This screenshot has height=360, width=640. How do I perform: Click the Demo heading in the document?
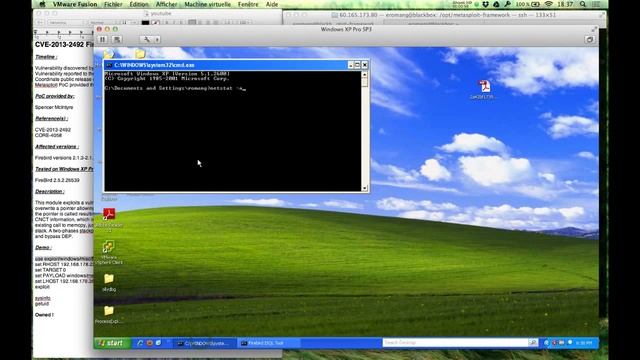(x=43, y=248)
